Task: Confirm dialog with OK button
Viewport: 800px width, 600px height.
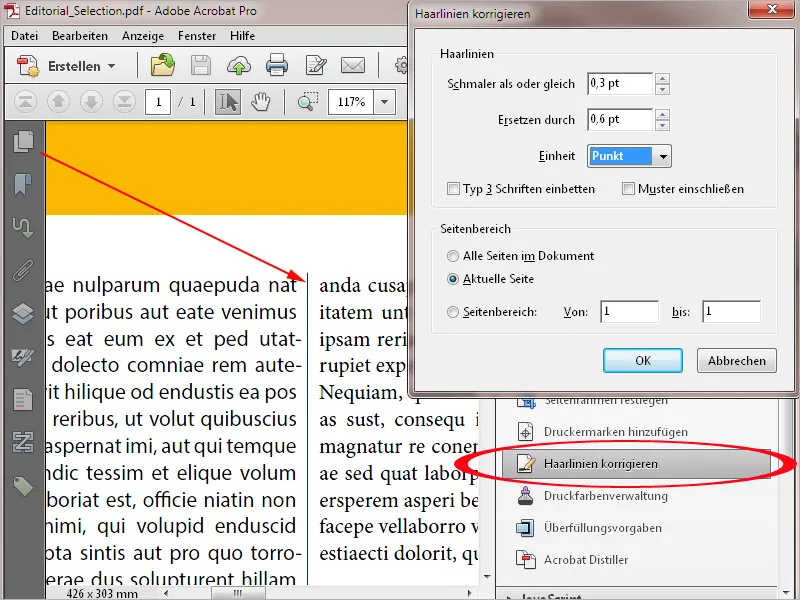Action: 643,361
